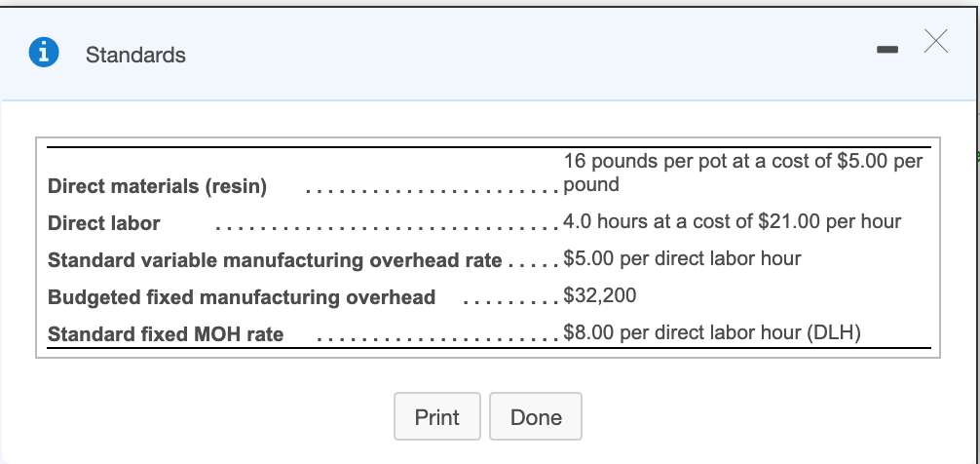The height and width of the screenshot is (464, 980).
Task: Click Budgeted fixed manufacturing overhead label
Action: point(242,297)
